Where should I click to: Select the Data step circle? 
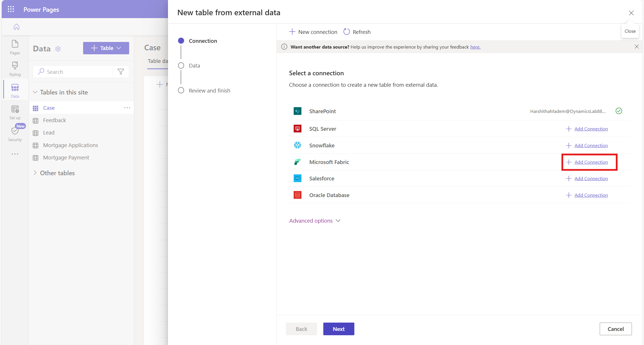(181, 66)
